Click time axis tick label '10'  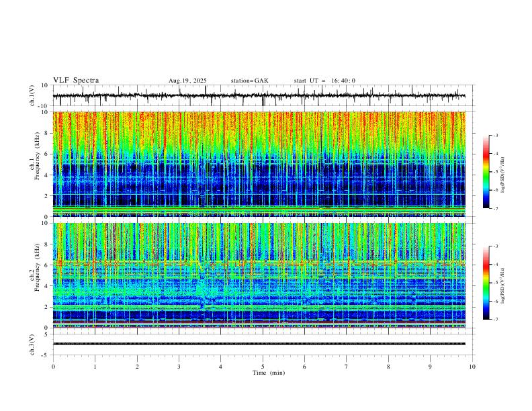(x=472, y=367)
